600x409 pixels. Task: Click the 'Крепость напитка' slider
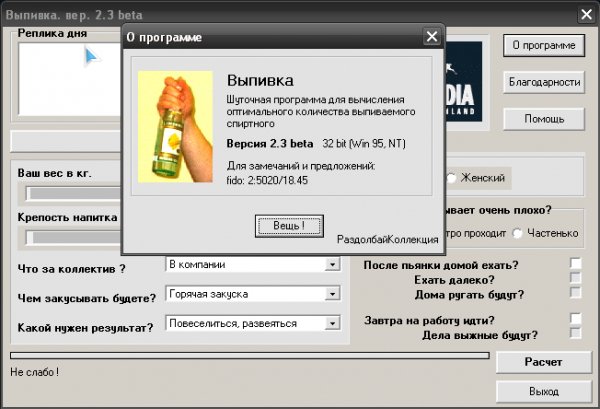[x=73, y=238]
